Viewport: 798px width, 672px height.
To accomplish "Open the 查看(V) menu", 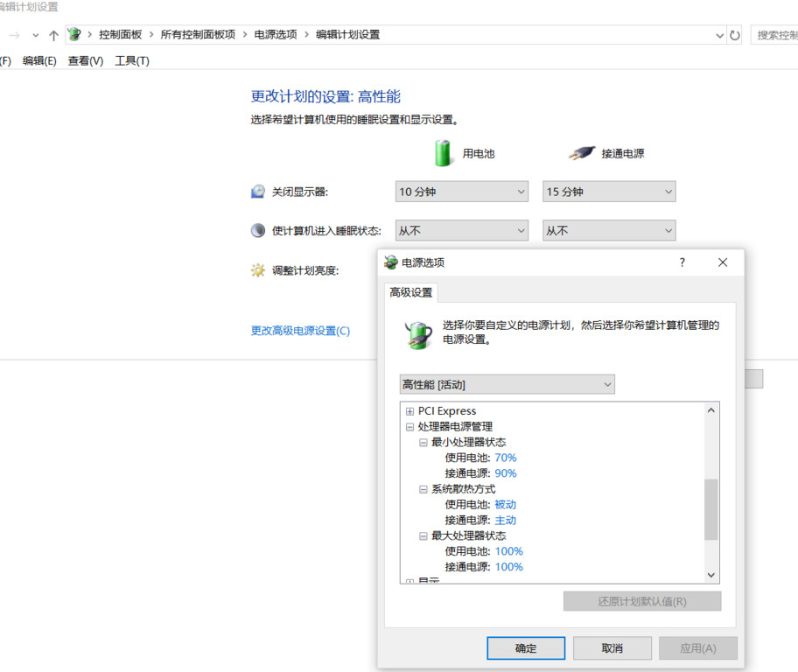I will (86, 60).
